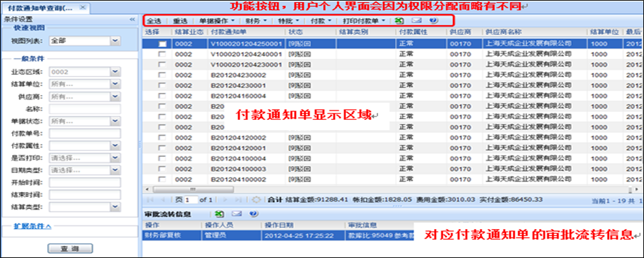Tick checkbox for row B201204230002
The height and width of the screenshot is (258, 644).
pyautogui.click(x=163, y=75)
